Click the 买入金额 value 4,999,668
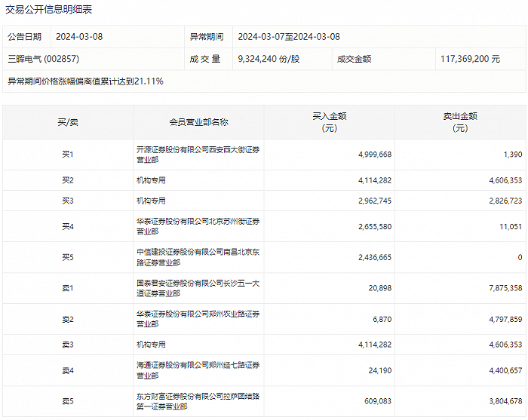The height and width of the screenshot is (420, 528). click(x=375, y=155)
